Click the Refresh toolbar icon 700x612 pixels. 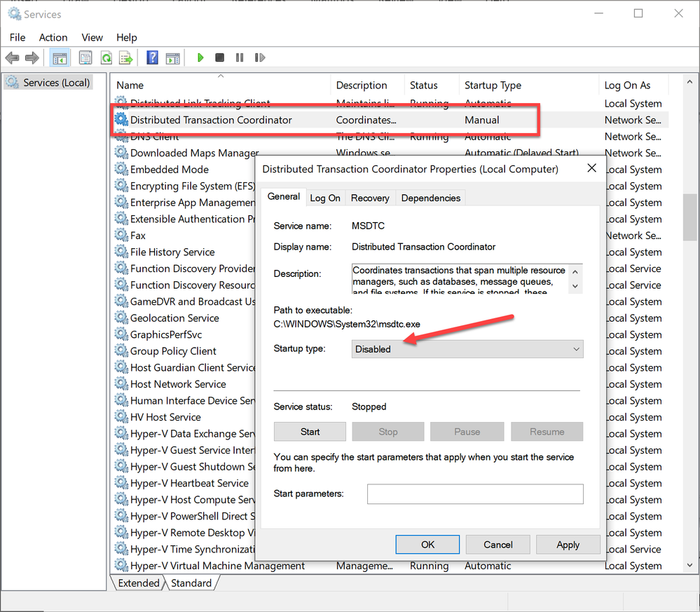point(107,57)
